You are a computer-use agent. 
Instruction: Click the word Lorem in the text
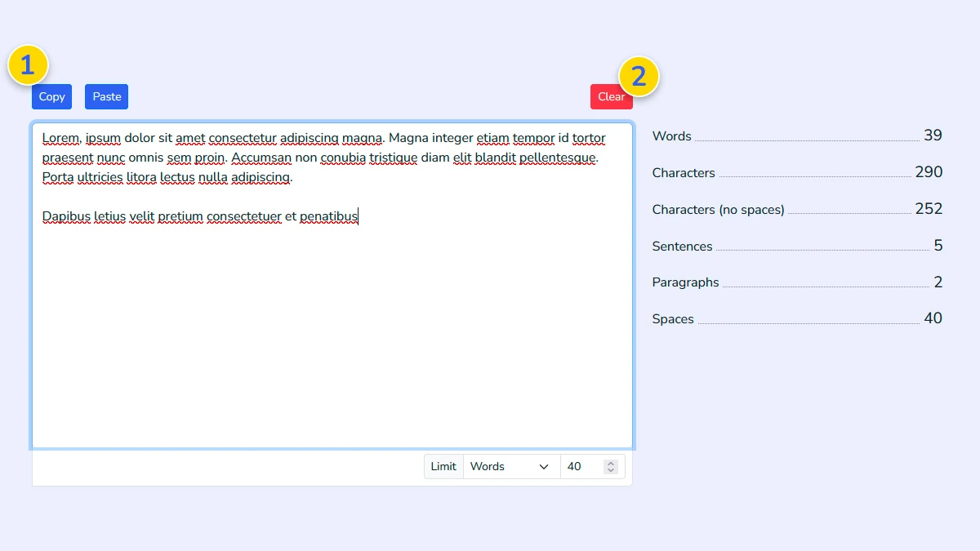(x=60, y=138)
